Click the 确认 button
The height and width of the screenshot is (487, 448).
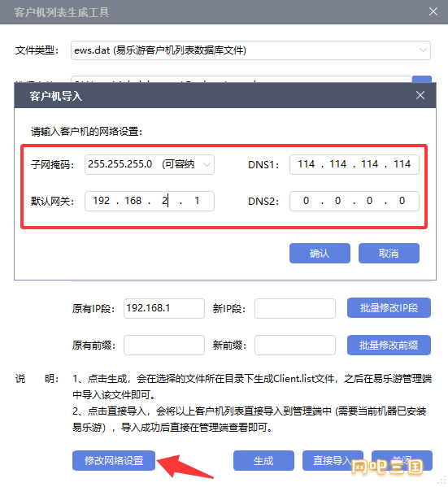[x=320, y=254]
